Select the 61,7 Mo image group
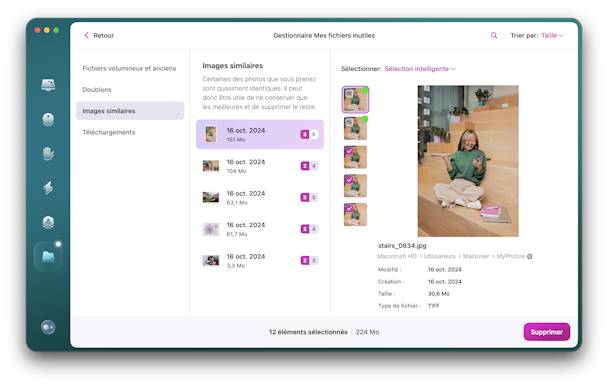Screen dimensions: 608x386 [x=260, y=229]
